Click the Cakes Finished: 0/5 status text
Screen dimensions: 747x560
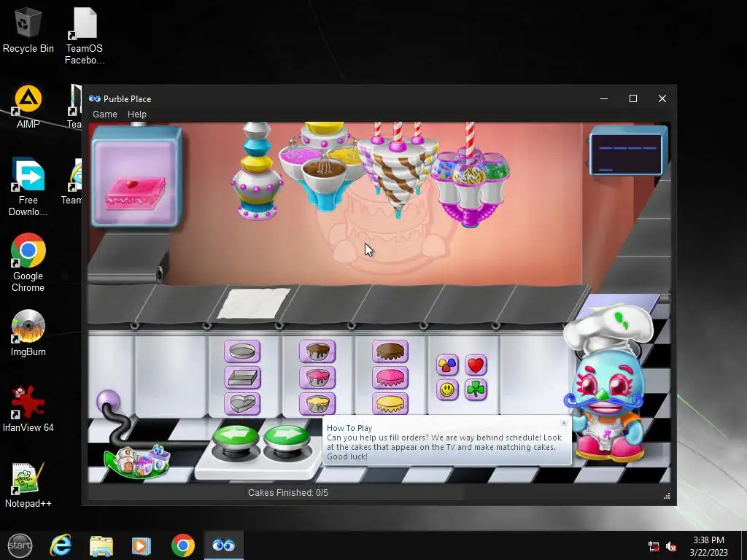[x=287, y=493]
